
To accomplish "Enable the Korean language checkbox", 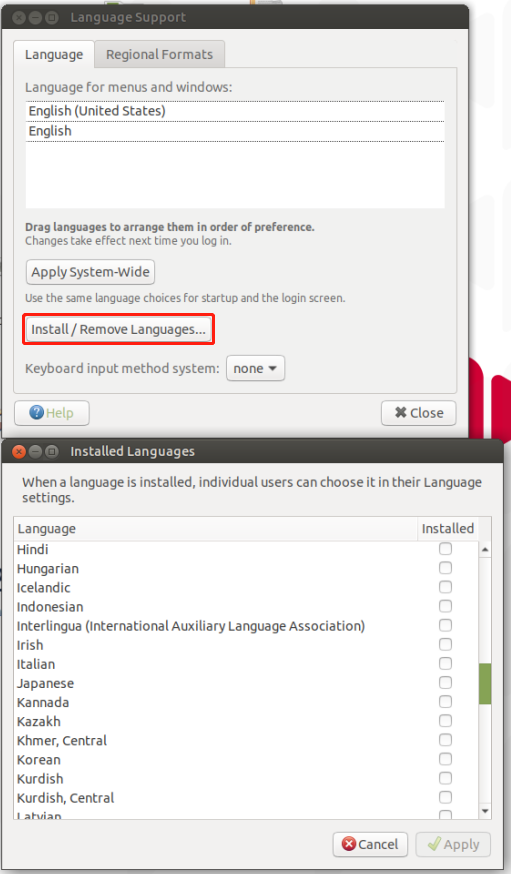I will tap(445, 759).
